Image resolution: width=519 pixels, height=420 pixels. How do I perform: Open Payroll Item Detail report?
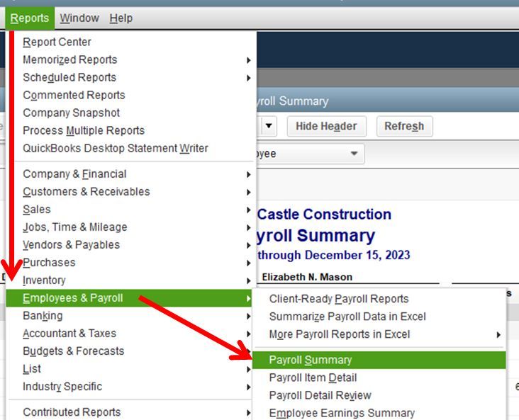pos(379,378)
